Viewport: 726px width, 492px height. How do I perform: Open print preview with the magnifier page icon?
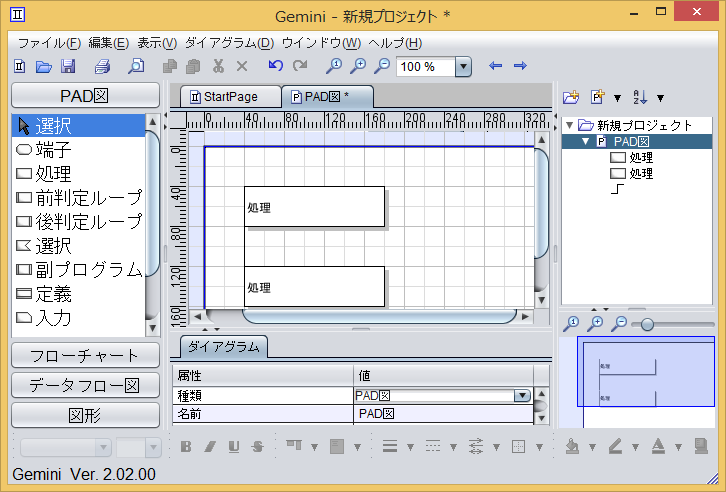pos(136,66)
